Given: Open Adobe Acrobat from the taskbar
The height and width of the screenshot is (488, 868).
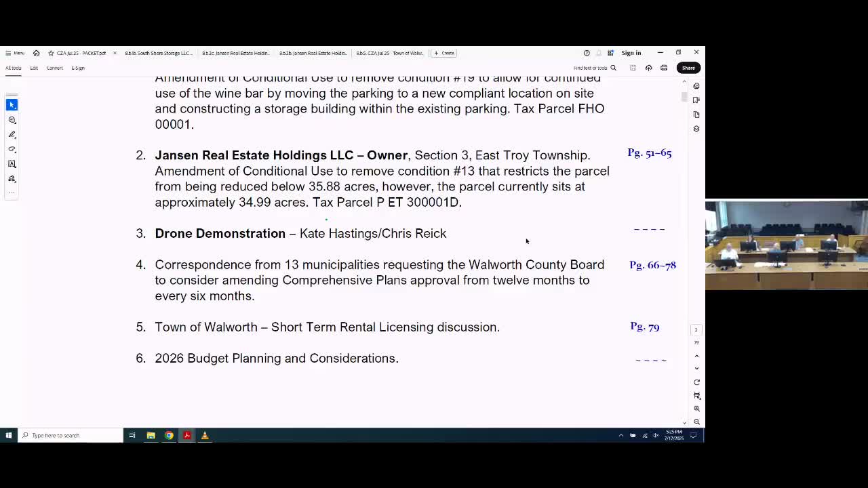Looking at the screenshot, I should [x=187, y=435].
